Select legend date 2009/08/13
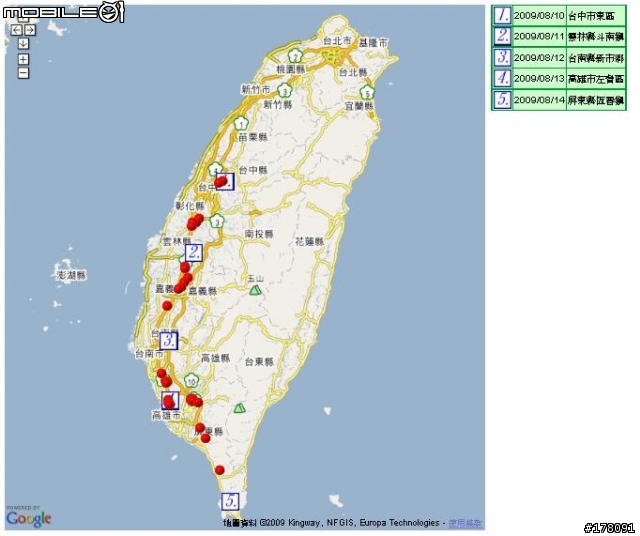640x536 pixels. 539,78
